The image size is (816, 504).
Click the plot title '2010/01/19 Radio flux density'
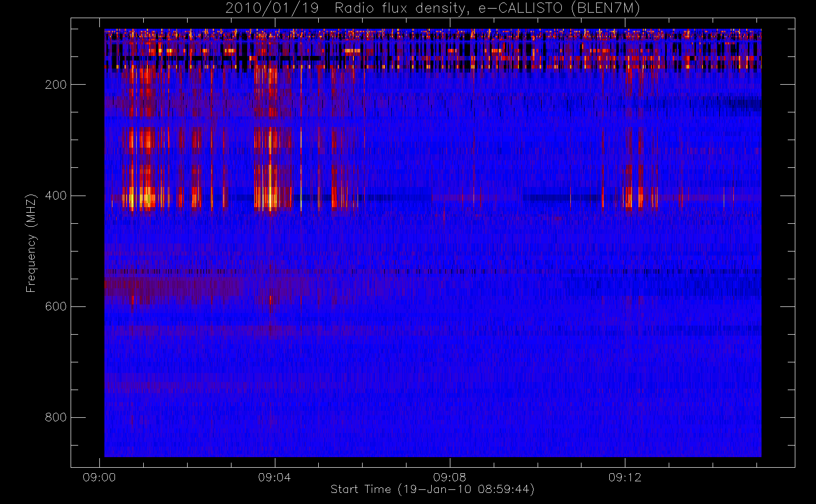pyautogui.click(x=432, y=8)
